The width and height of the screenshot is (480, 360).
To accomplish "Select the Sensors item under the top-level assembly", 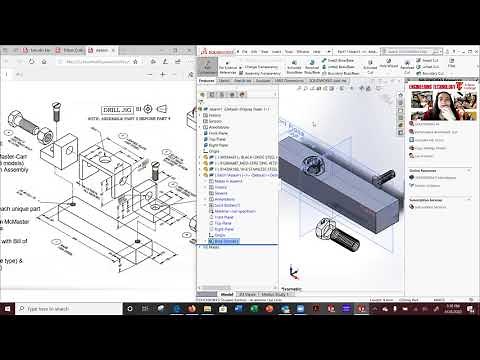I will click(x=213, y=121).
